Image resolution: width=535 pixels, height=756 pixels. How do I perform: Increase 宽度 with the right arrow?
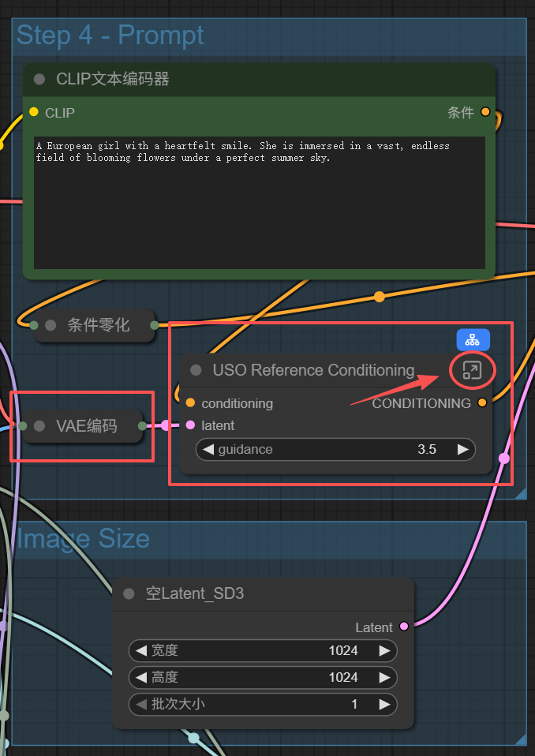tap(384, 651)
